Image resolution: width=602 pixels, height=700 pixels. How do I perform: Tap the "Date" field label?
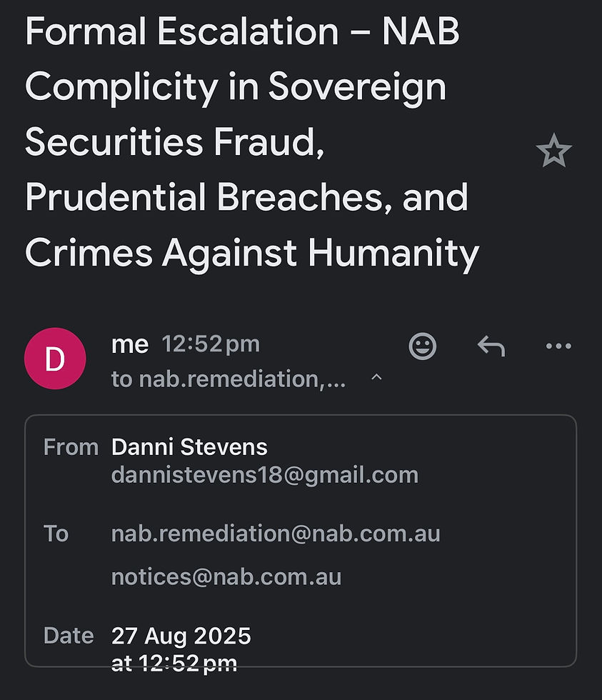69,635
